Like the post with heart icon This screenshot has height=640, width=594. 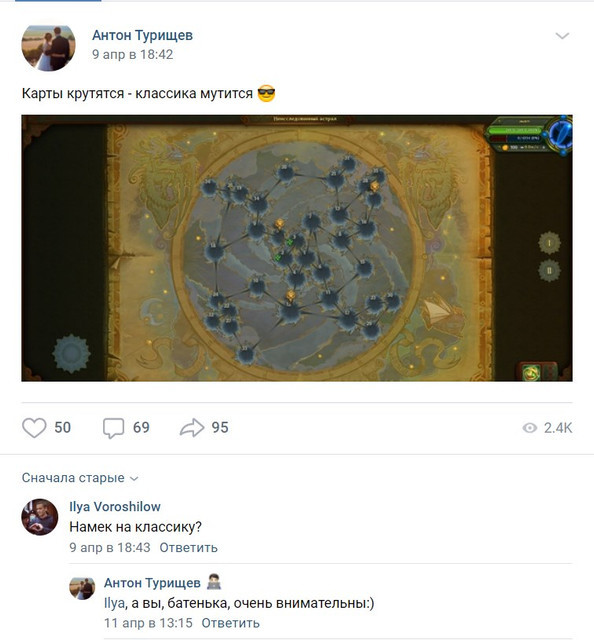[x=34, y=427]
